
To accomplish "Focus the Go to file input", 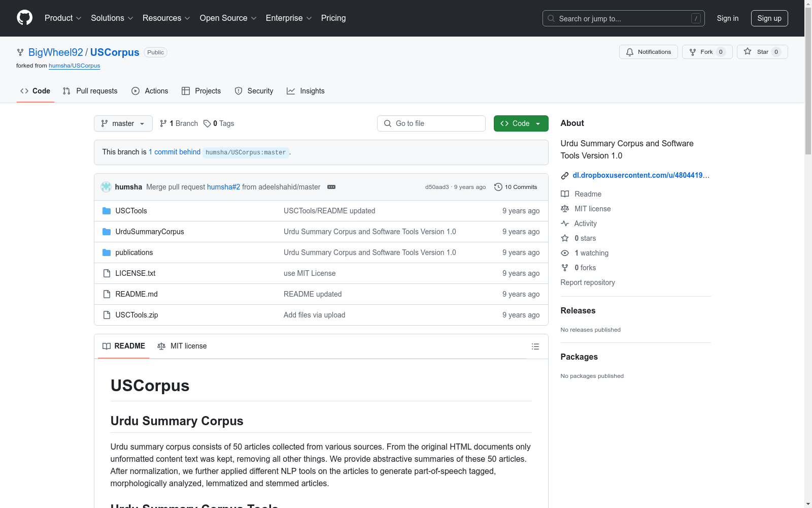I will 431,123.
